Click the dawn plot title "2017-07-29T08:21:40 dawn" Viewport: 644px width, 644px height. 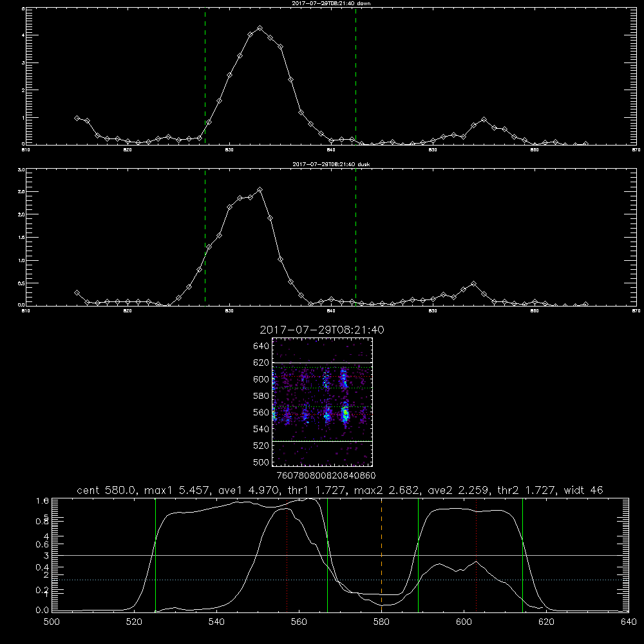coord(331,3)
